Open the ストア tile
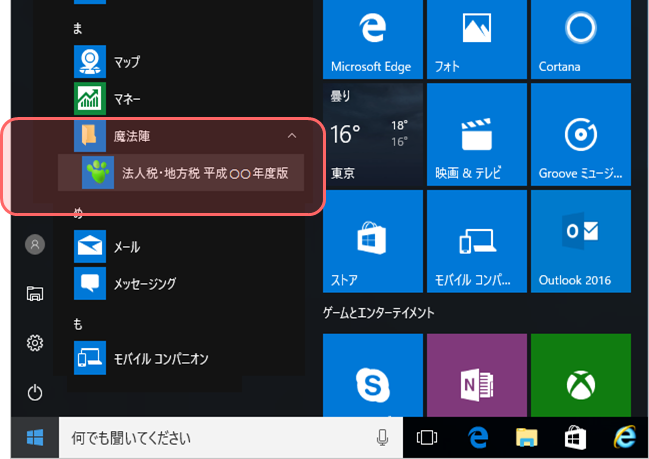The height and width of the screenshot is (459, 649). tap(372, 242)
